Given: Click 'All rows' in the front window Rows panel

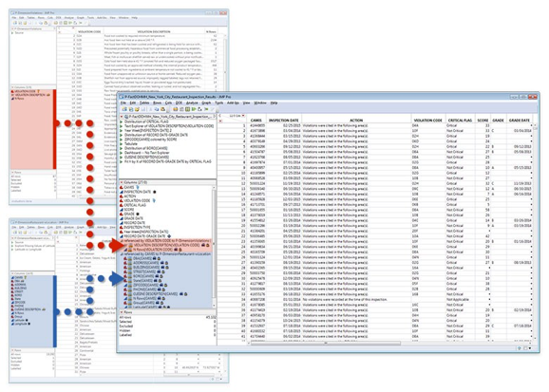Looking at the screenshot, I should click(125, 317).
